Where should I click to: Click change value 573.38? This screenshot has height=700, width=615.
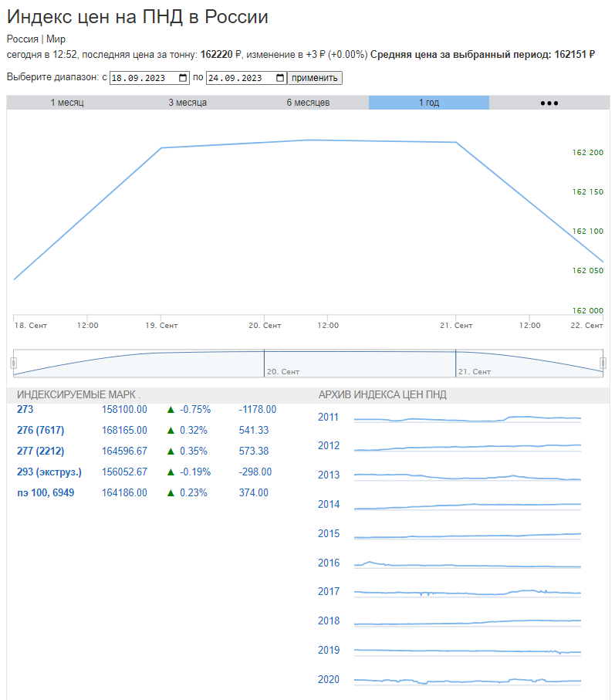[254, 451]
